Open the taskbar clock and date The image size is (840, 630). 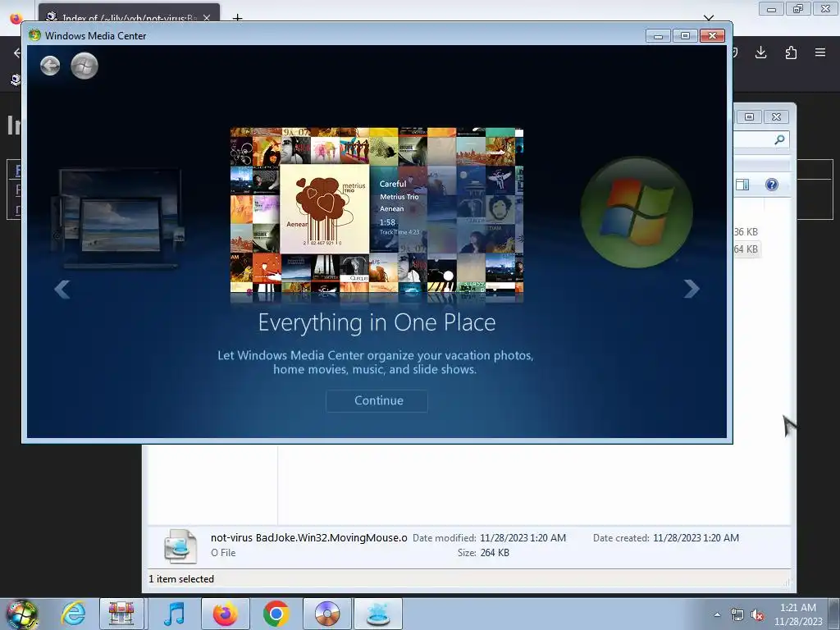pyautogui.click(x=797, y=614)
